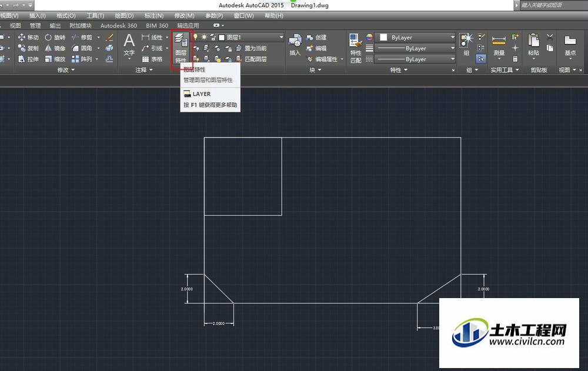
Task: Open Edit Attributes (编辑属性) dropdown arrow
Action: (342, 59)
